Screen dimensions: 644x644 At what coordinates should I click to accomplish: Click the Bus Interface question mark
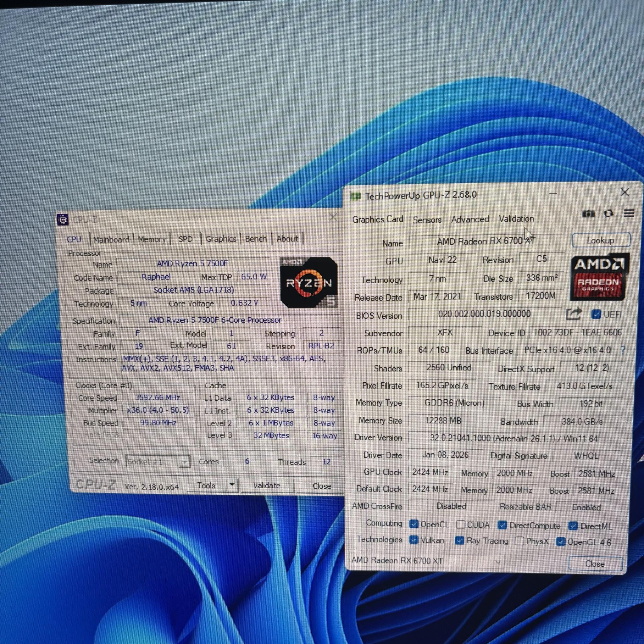tap(623, 350)
